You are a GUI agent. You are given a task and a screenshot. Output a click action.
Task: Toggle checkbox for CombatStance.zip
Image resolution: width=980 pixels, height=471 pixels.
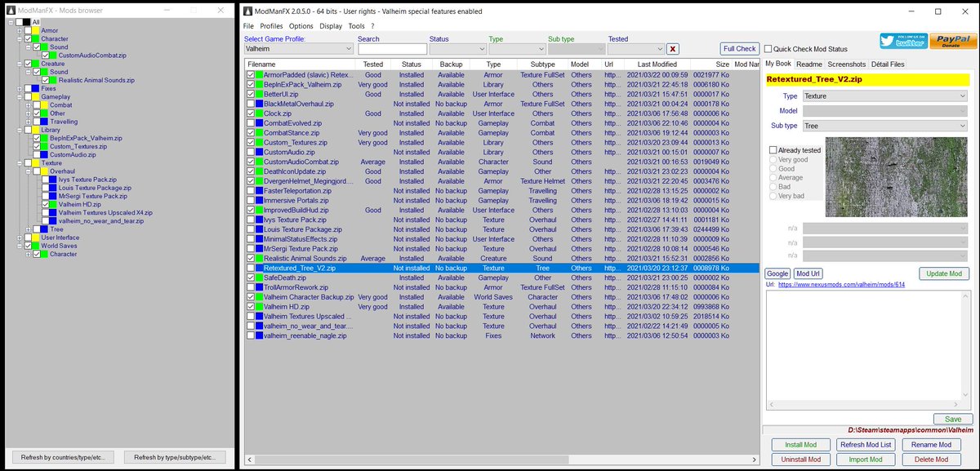(x=251, y=133)
